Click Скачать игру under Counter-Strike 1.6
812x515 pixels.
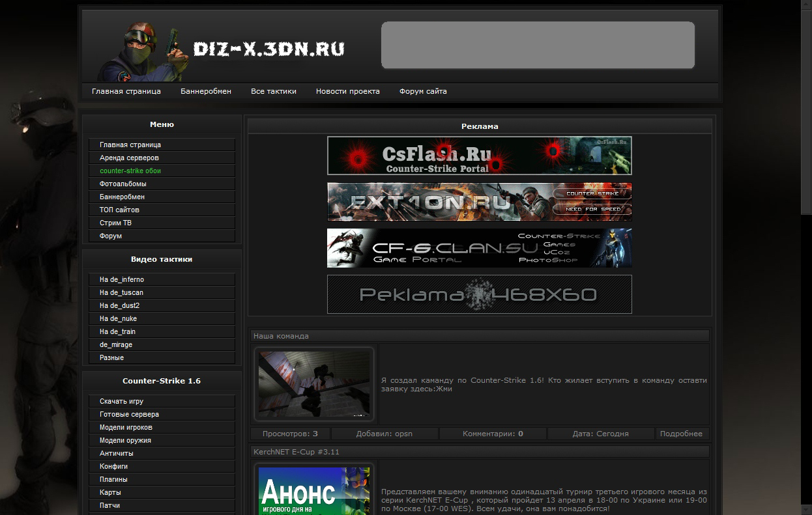tap(121, 401)
